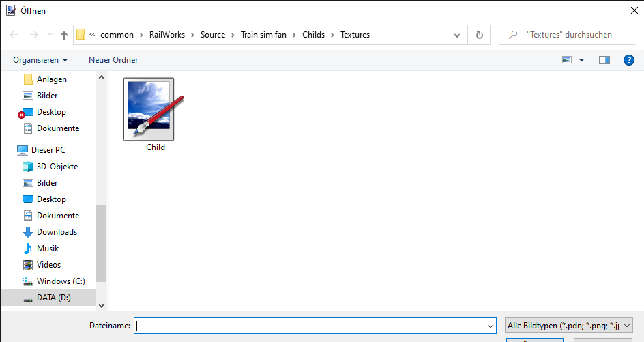Navigate to Train sim fan breadcrumb
The image size is (644, 342).
(x=264, y=35)
